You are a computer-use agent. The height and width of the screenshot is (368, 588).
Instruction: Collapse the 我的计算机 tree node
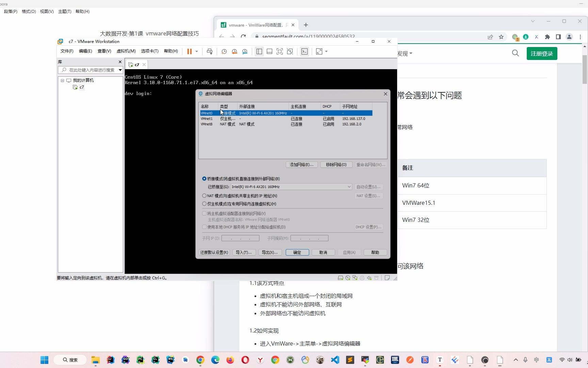pyautogui.click(x=62, y=80)
